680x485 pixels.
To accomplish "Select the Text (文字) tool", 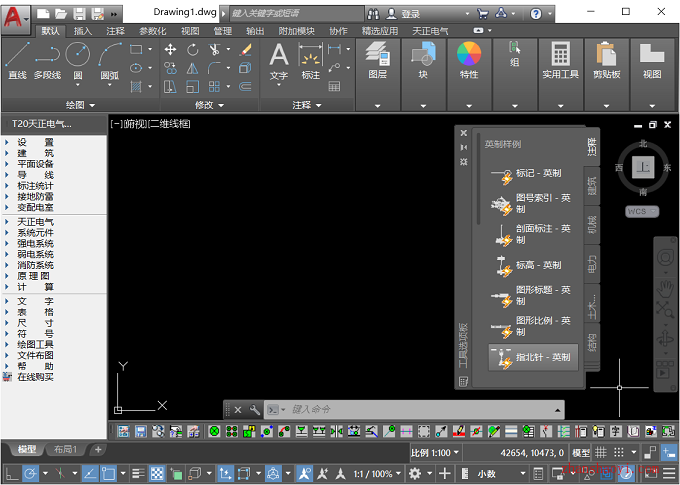I will [278, 62].
